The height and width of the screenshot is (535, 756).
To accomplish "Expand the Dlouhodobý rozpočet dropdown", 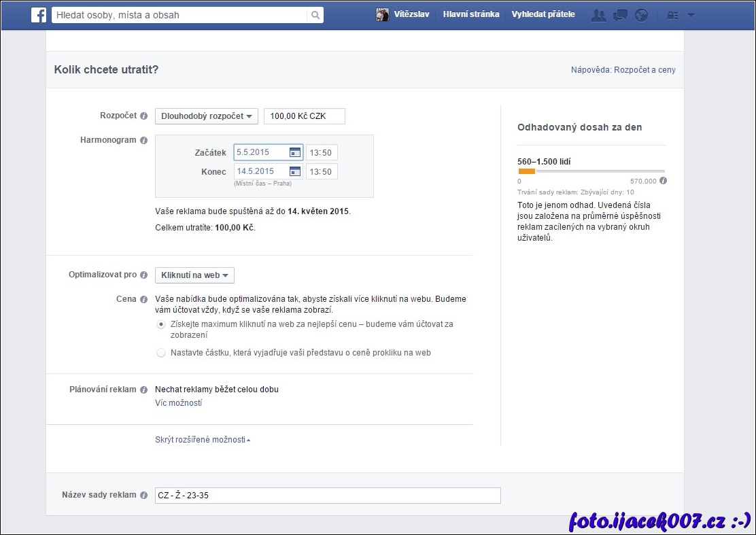I will tap(206, 116).
